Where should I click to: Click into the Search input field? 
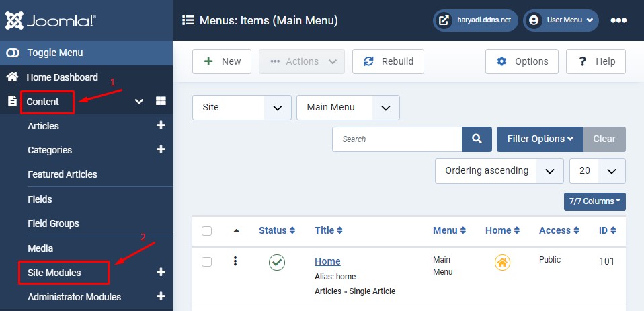[x=397, y=139]
